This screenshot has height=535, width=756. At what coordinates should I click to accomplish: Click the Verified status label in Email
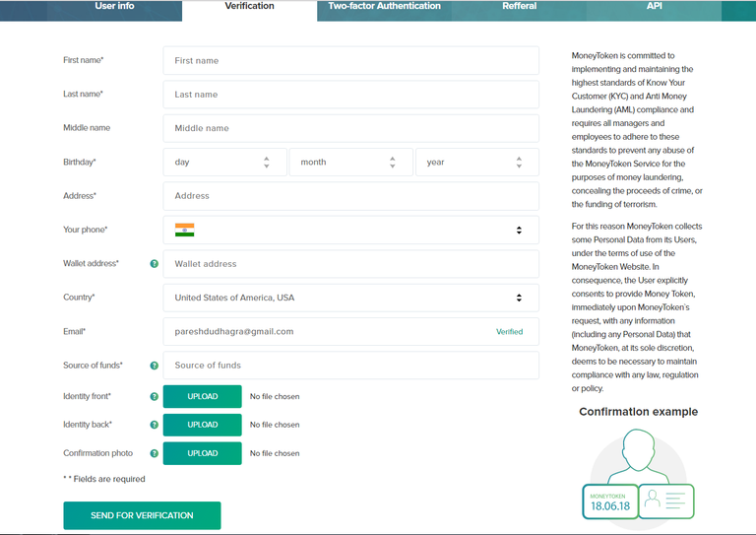tap(509, 332)
